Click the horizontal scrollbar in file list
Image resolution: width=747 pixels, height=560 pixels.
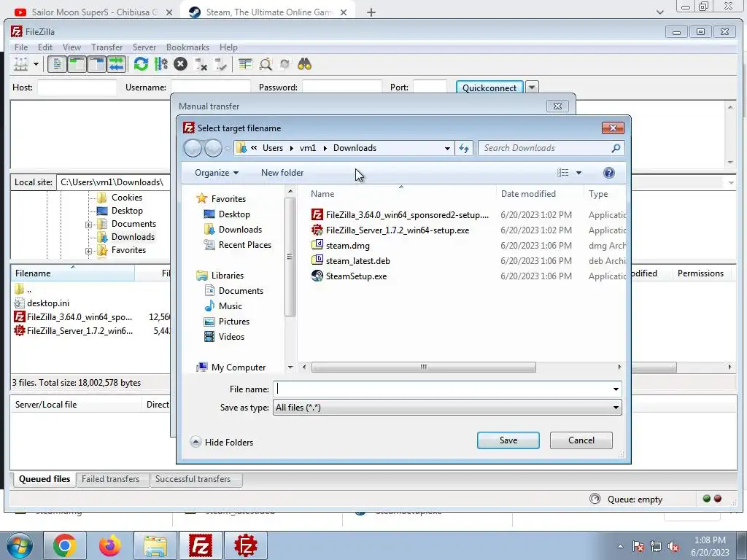pyautogui.click(x=423, y=367)
